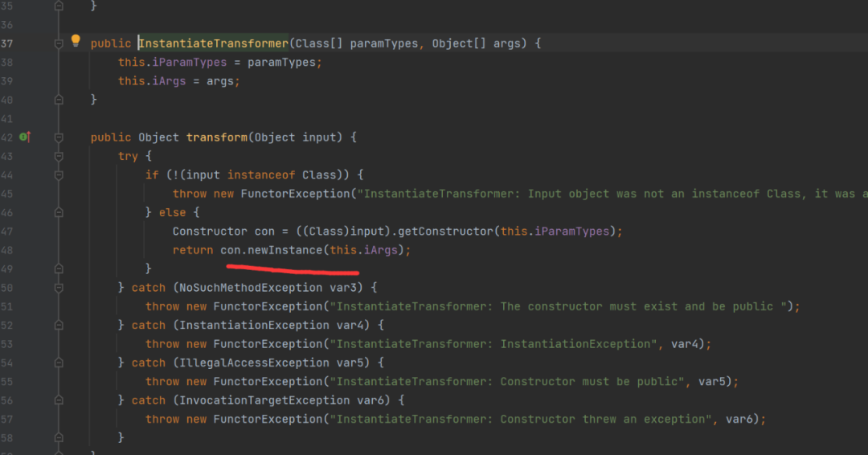
Task: Click the var6 argument on line 57
Action: [x=739, y=419]
